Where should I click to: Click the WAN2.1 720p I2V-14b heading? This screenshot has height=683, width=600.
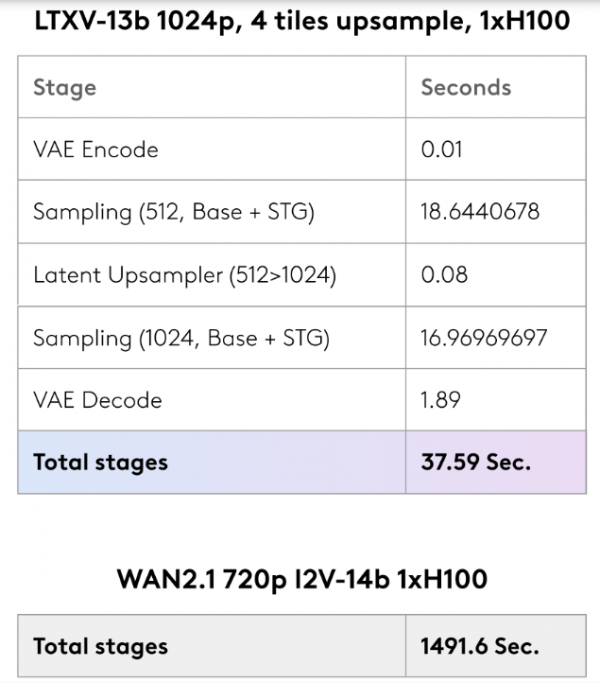click(x=302, y=580)
